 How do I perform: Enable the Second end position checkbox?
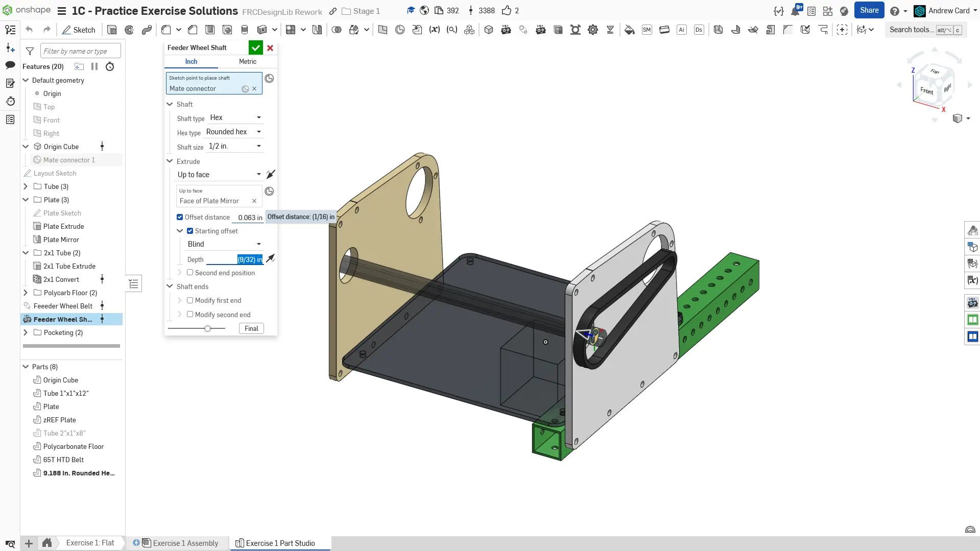(x=190, y=273)
